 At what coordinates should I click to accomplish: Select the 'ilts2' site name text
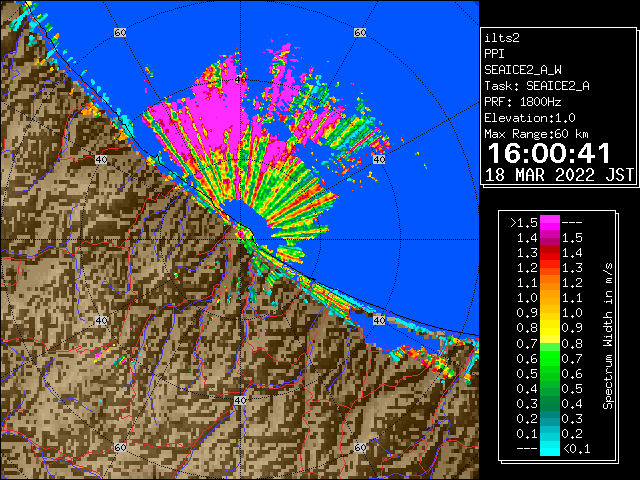pyautogui.click(x=502, y=38)
